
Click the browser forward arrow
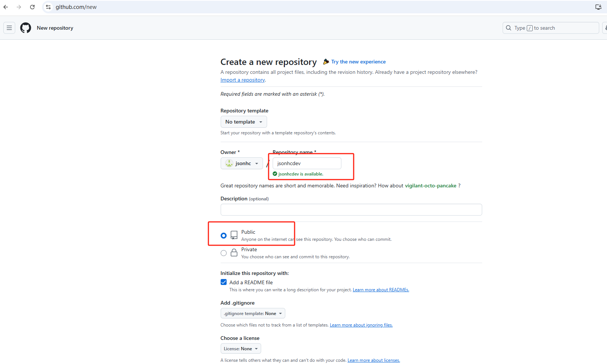pos(19,7)
